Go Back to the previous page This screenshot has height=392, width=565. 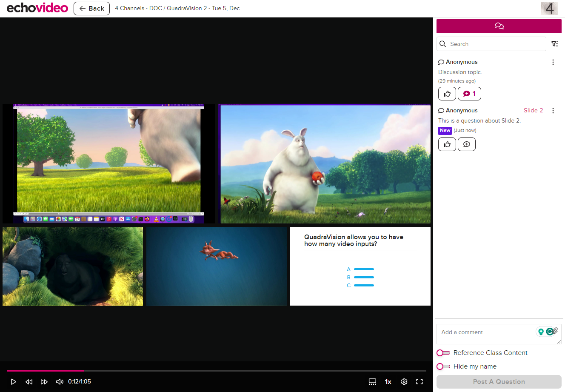(x=91, y=9)
